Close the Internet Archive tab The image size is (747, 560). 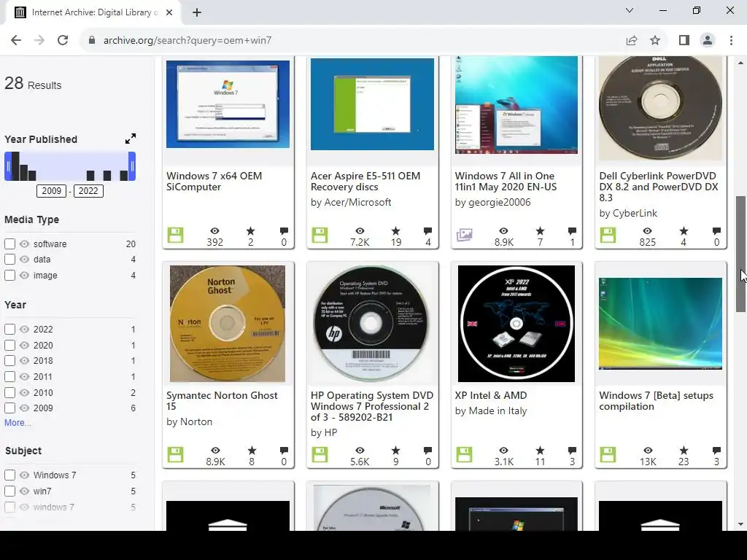click(x=169, y=12)
